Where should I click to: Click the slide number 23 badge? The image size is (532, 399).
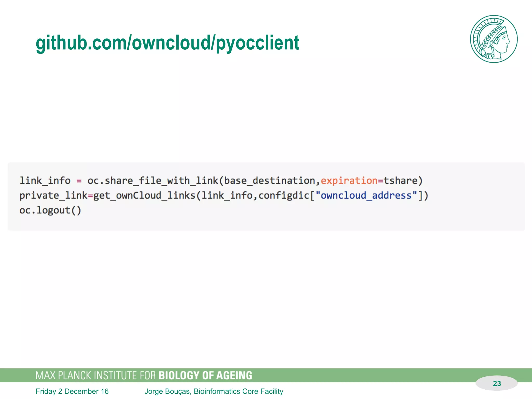click(496, 383)
